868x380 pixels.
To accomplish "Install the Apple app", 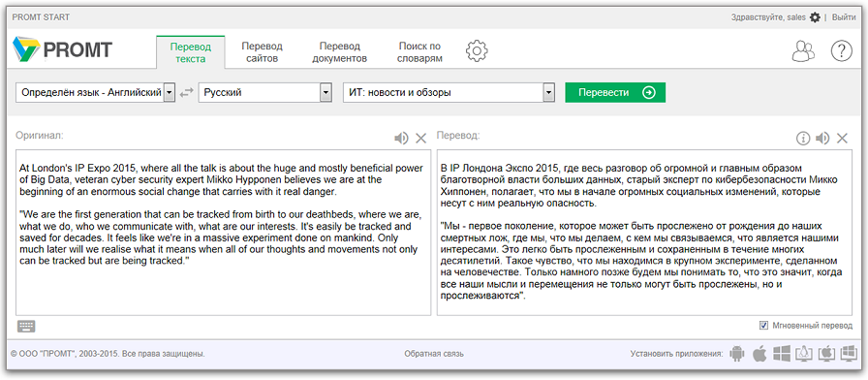I will tap(759, 354).
